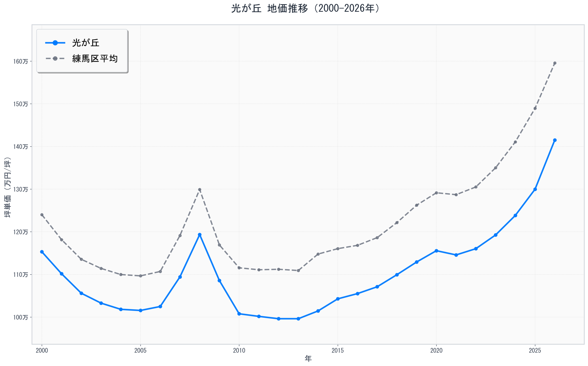
Task: Click the 光が丘 legend label text
Action: [x=86, y=43]
